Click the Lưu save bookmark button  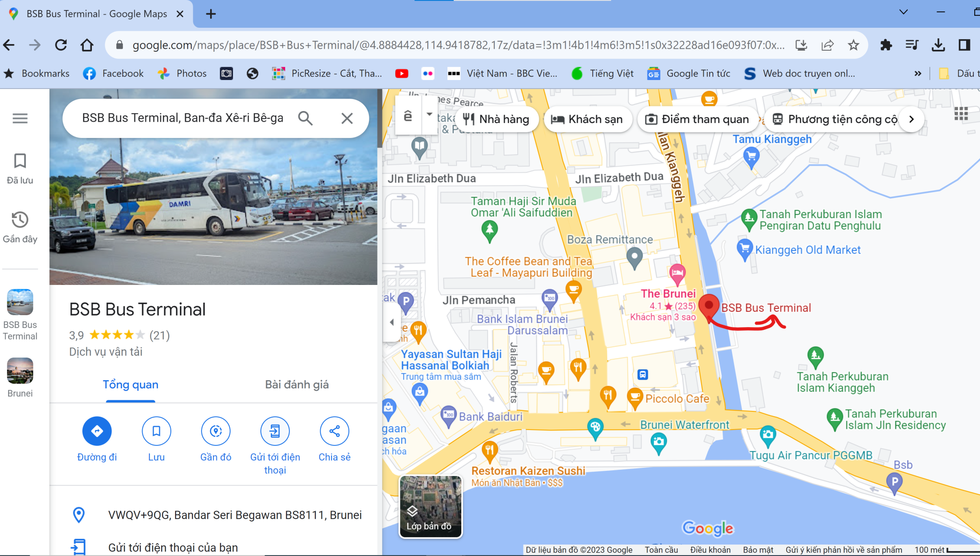coord(156,431)
